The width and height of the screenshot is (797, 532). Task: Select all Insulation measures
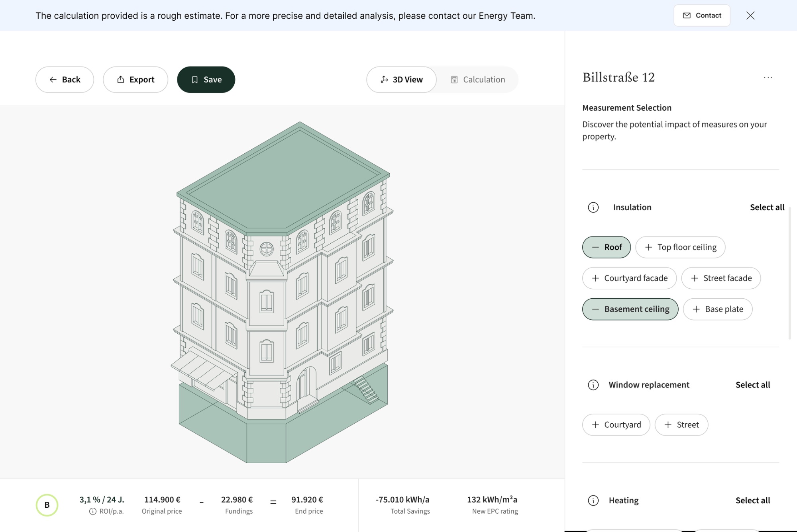pyautogui.click(x=767, y=207)
